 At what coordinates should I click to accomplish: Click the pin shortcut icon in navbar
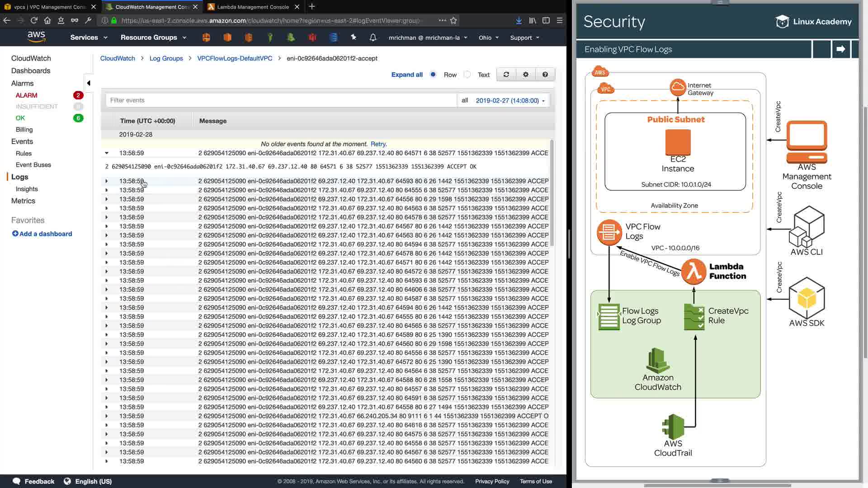(x=354, y=38)
